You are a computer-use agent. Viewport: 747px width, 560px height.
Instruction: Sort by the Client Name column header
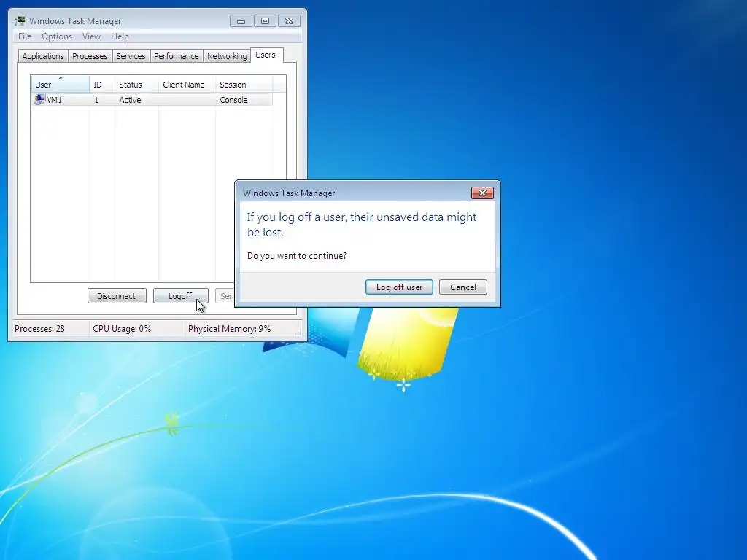point(187,85)
